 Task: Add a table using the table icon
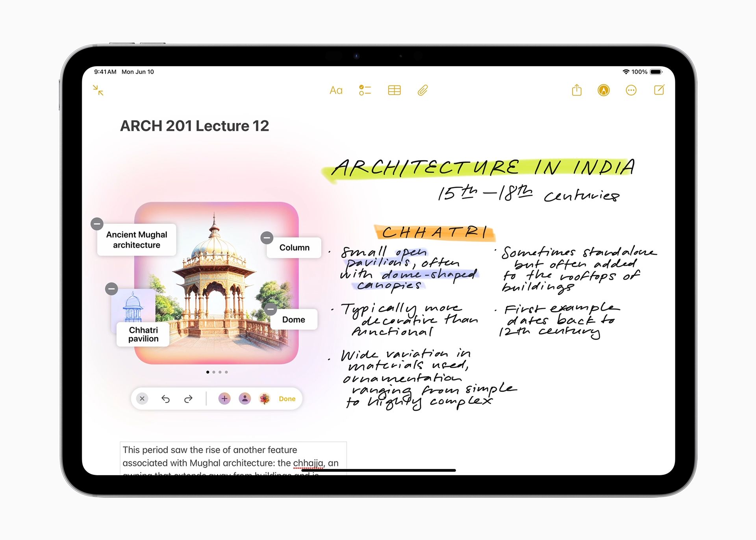(x=394, y=91)
